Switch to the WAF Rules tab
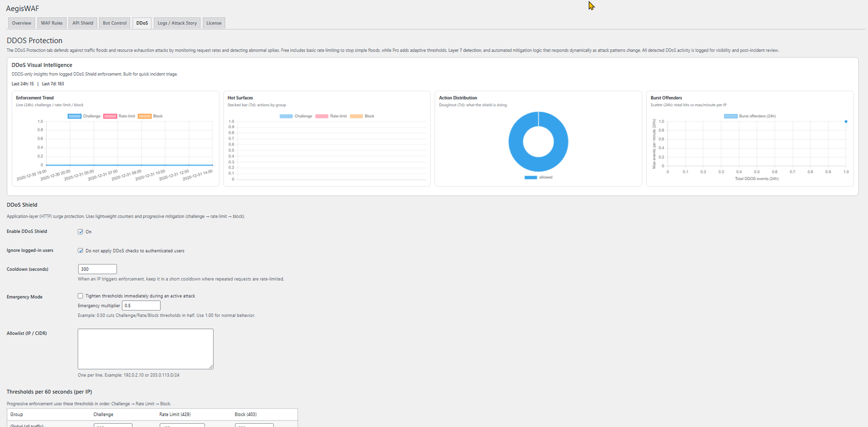 pos(52,23)
